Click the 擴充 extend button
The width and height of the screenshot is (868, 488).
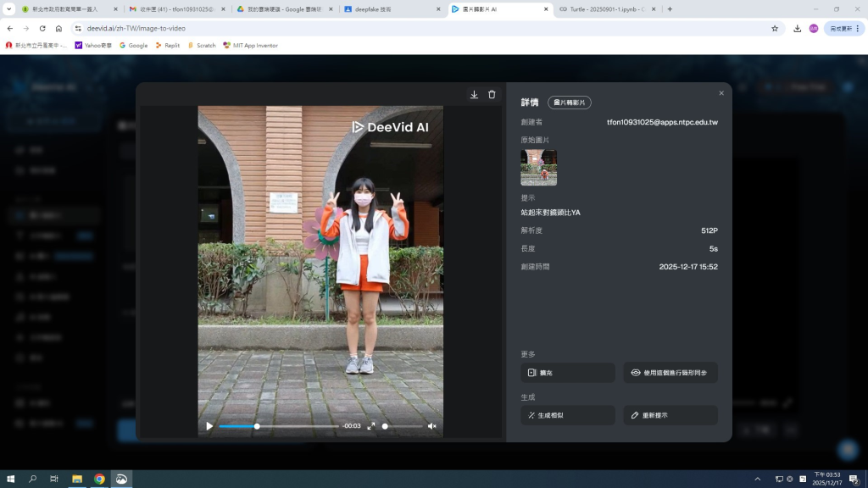pos(567,373)
